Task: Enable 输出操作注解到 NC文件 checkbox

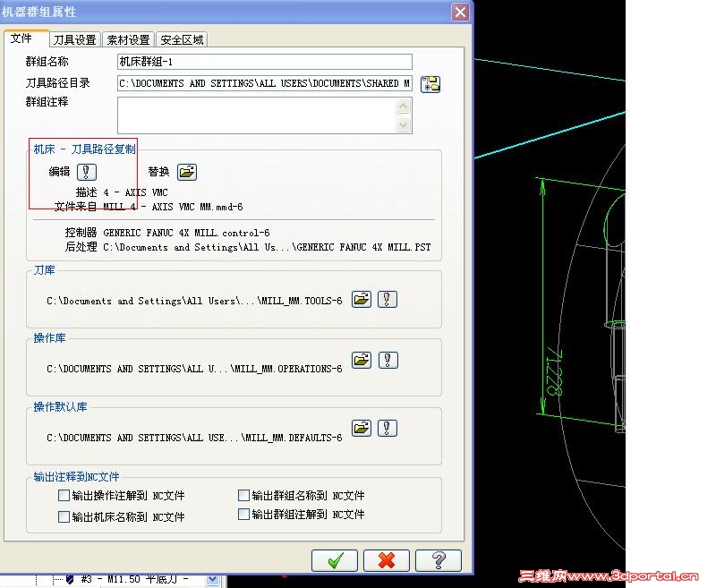Action: coord(64,495)
